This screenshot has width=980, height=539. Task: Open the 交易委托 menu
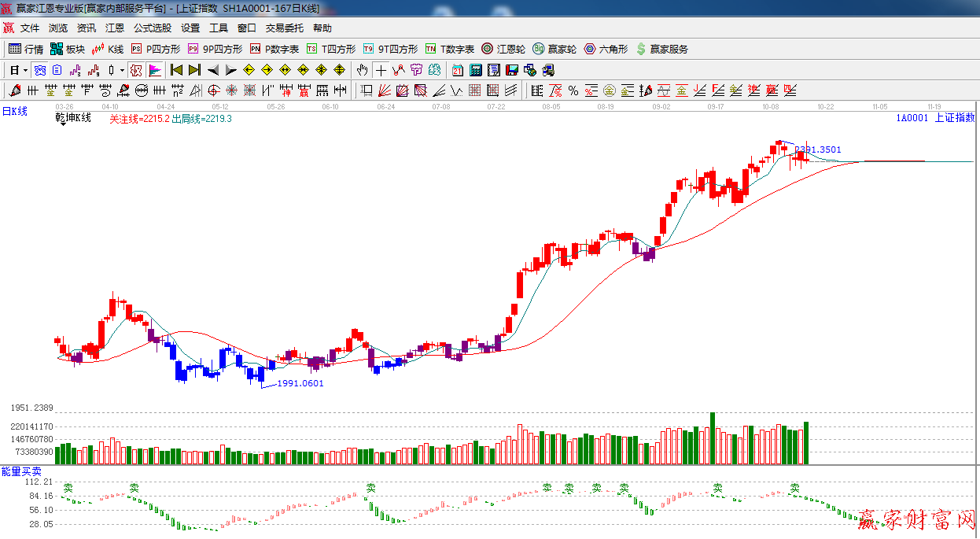tap(284, 28)
